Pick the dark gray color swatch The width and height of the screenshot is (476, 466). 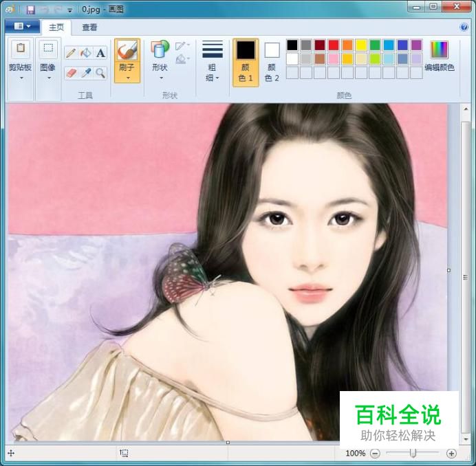pos(306,45)
